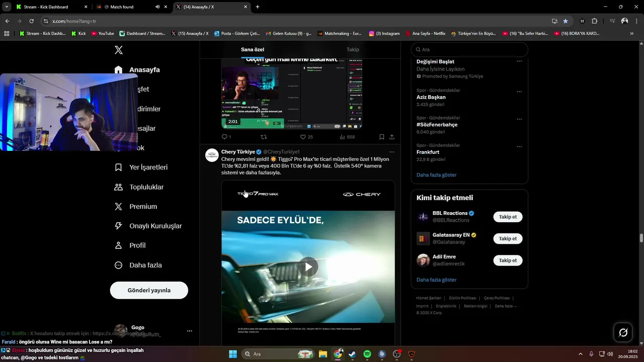Open the Chery Türkiye profile avatar

pos(212,155)
